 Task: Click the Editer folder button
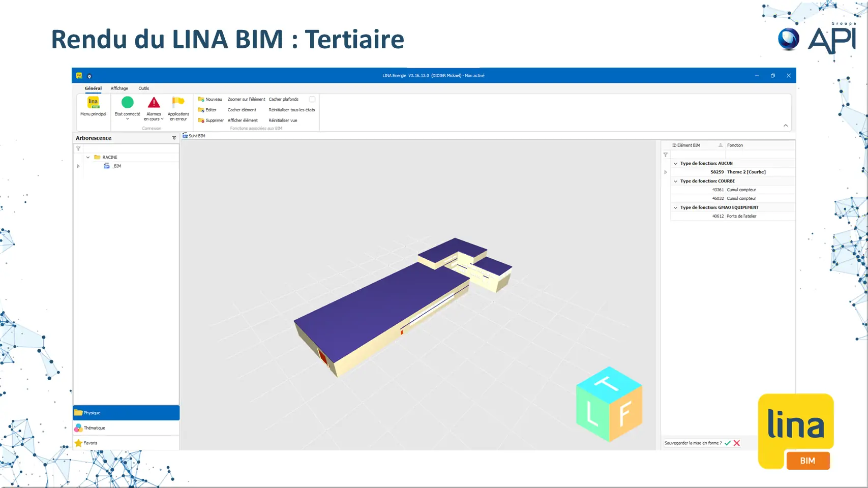point(207,110)
